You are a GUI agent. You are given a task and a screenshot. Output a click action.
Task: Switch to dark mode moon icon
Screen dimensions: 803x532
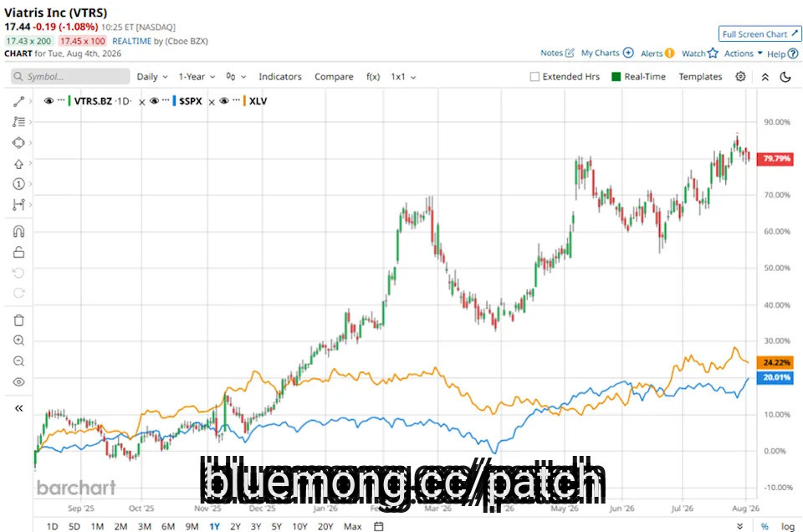pyautogui.click(x=785, y=77)
